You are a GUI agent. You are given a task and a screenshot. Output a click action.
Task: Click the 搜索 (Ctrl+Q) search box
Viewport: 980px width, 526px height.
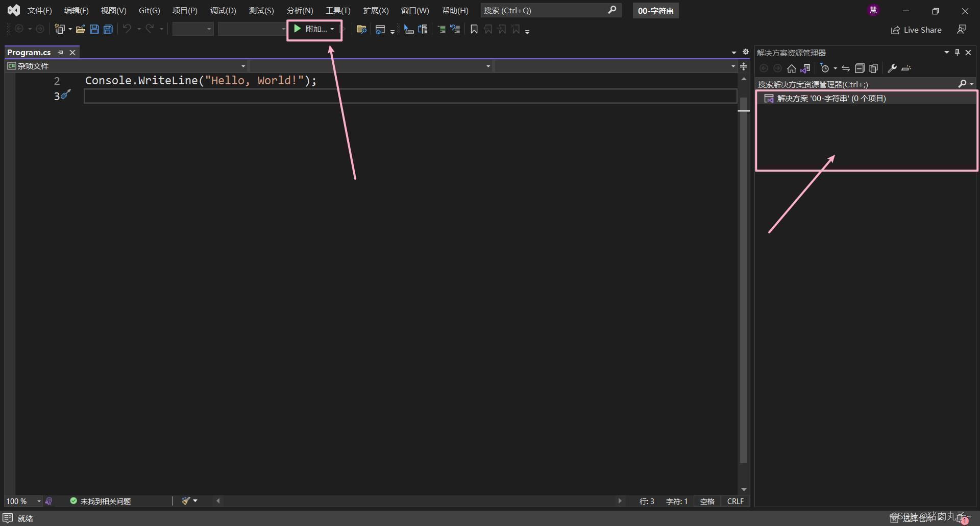tap(551, 10)
